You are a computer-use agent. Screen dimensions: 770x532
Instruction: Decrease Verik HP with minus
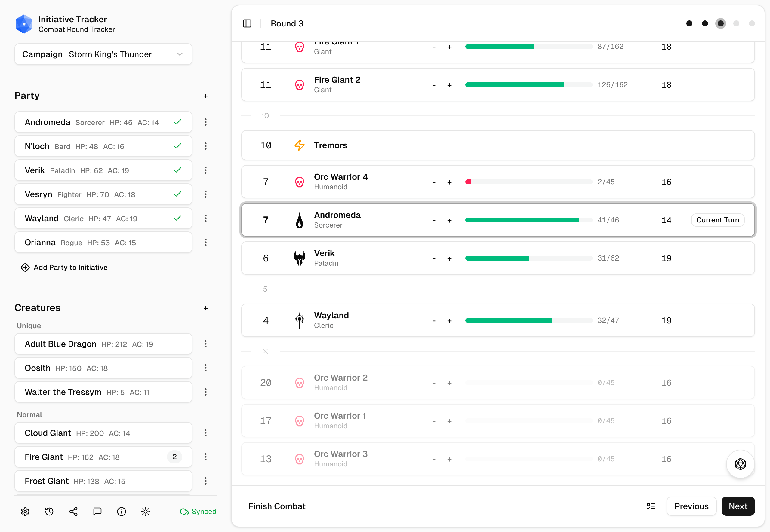(x=434, y=259)
